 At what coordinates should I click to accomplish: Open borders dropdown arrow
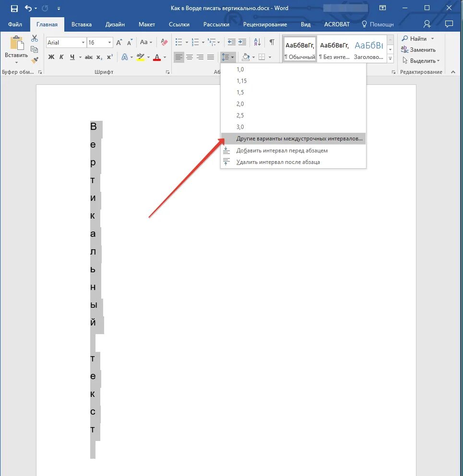click(270, 57)
